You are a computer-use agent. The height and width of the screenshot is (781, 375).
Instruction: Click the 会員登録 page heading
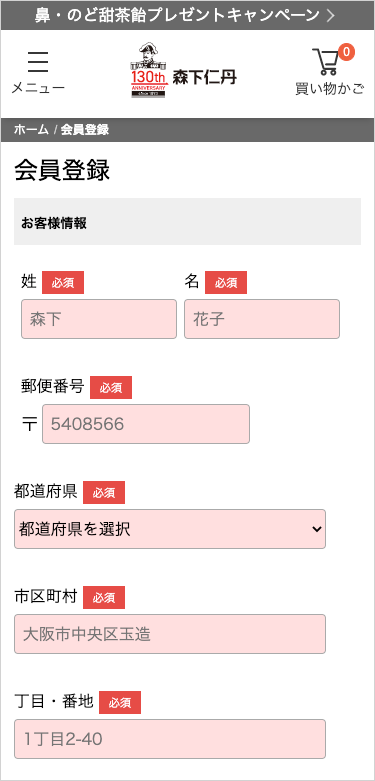point(62,171)
